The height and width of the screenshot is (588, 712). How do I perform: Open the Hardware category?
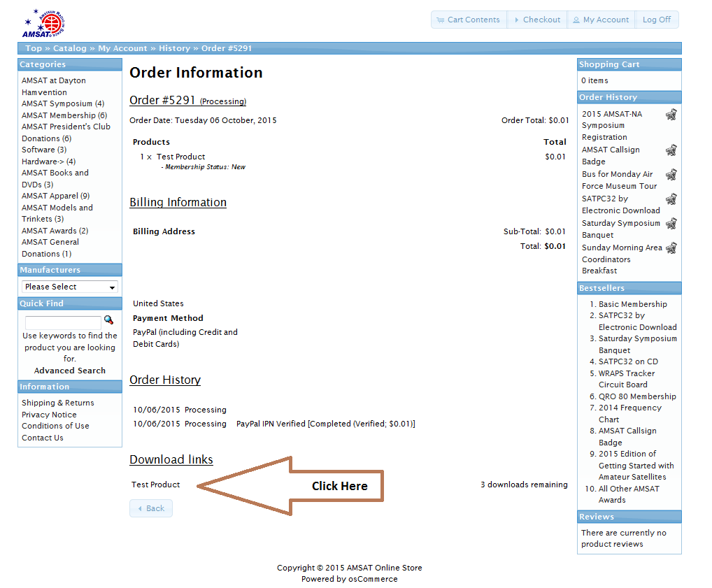point(48,162)
